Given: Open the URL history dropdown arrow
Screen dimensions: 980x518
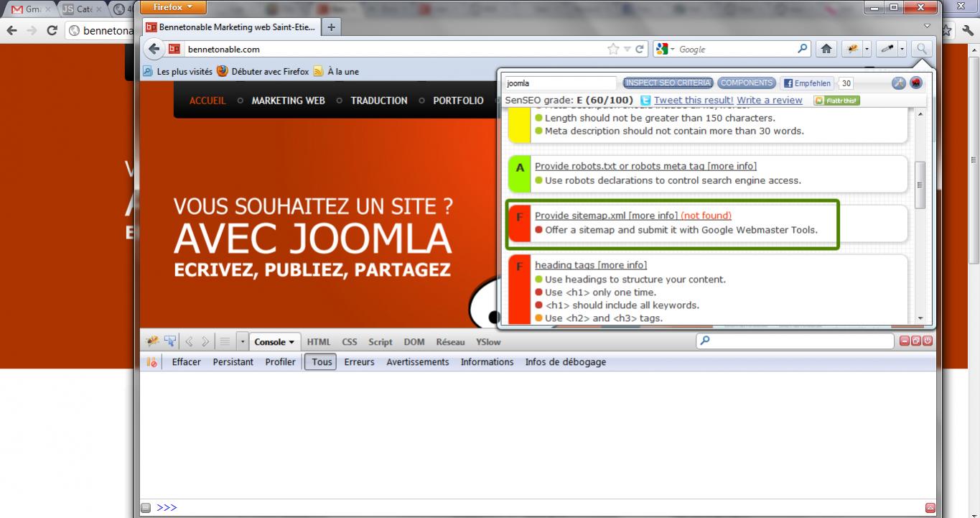Looking at the screenshot, I should click(627, 50).
